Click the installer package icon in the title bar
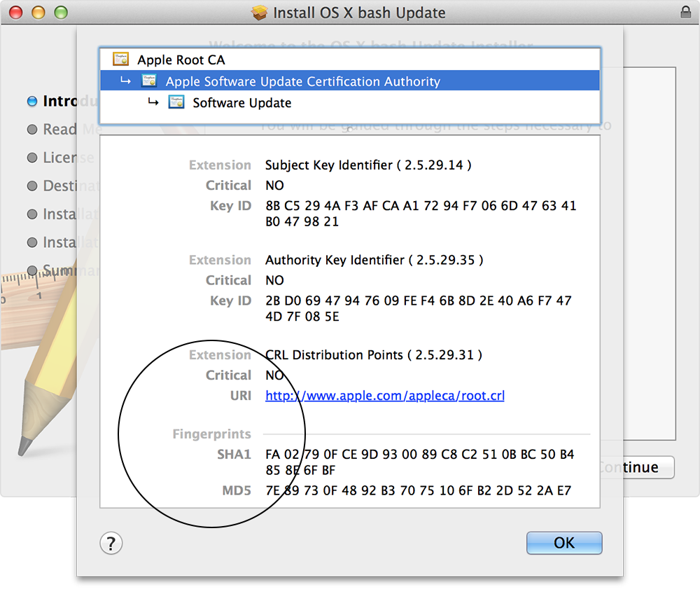Viewport: 700px width, 594px height. [x=259, y=13]
